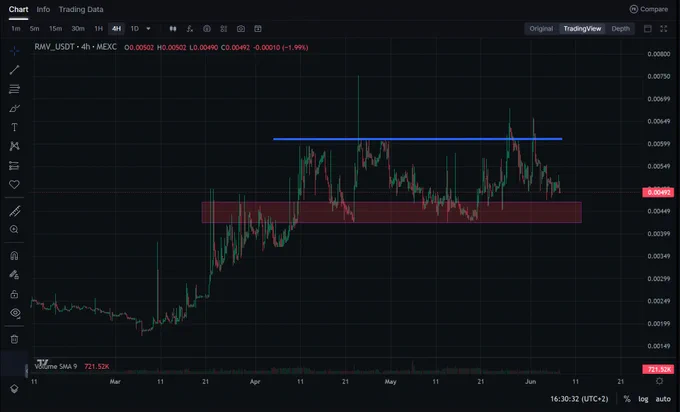The width and height of the screenshot is (680, 412).
Task: Set the interval to 1H
Action: click(x=98, y=29)
